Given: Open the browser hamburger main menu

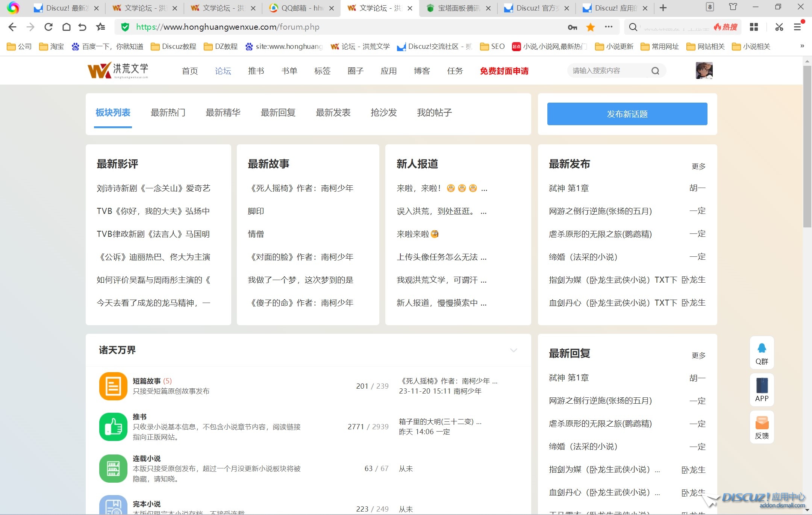Looking at the screenshot, I should coord(797,27).
